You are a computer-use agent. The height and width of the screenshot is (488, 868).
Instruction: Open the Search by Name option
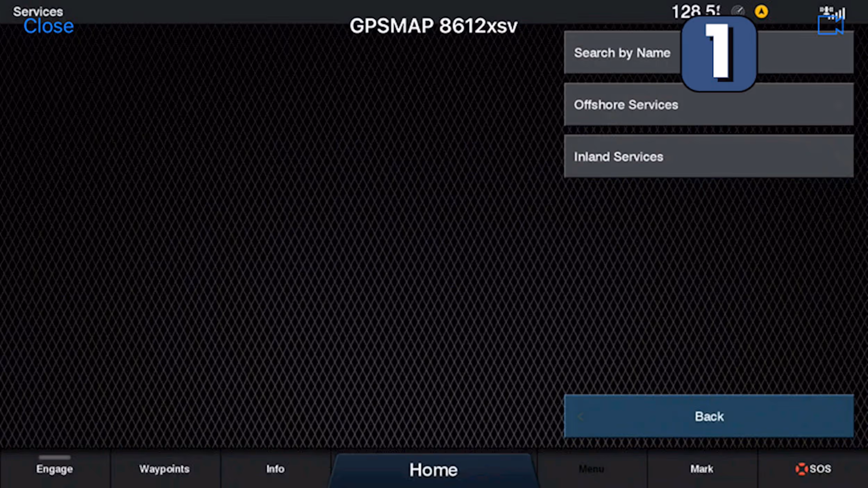(x=709, y=52)
